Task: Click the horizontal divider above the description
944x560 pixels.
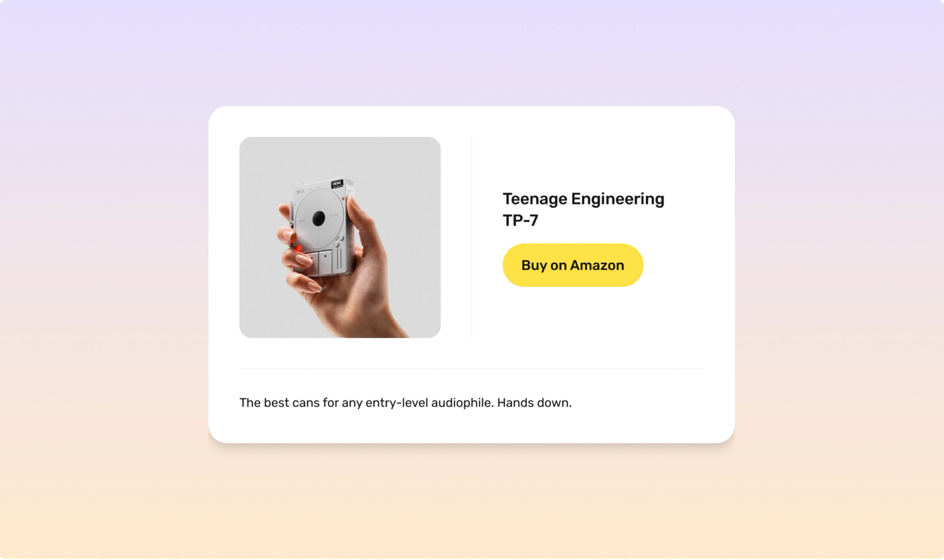Action: pos(471,369)
